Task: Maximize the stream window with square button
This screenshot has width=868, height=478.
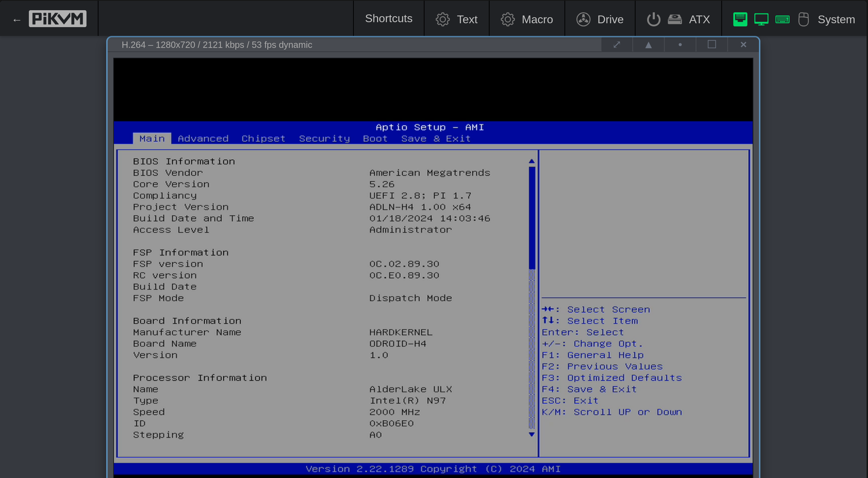Action: (712, 45)
